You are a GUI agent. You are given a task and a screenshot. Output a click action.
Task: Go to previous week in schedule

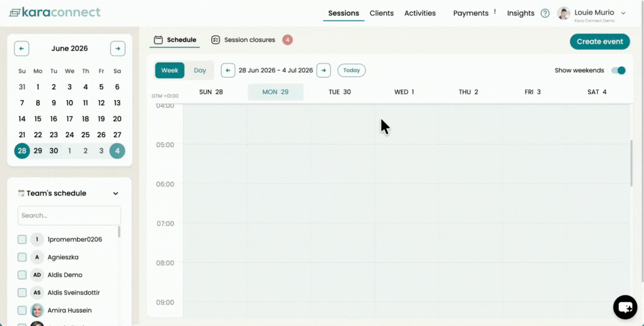[x=228, y=70]
